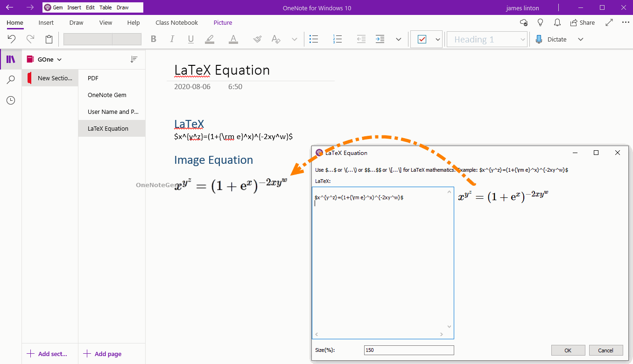Click OK in the LaTeX Equation dialog
The height and width of the screenshot is (364, 633).
coord(568,350)
